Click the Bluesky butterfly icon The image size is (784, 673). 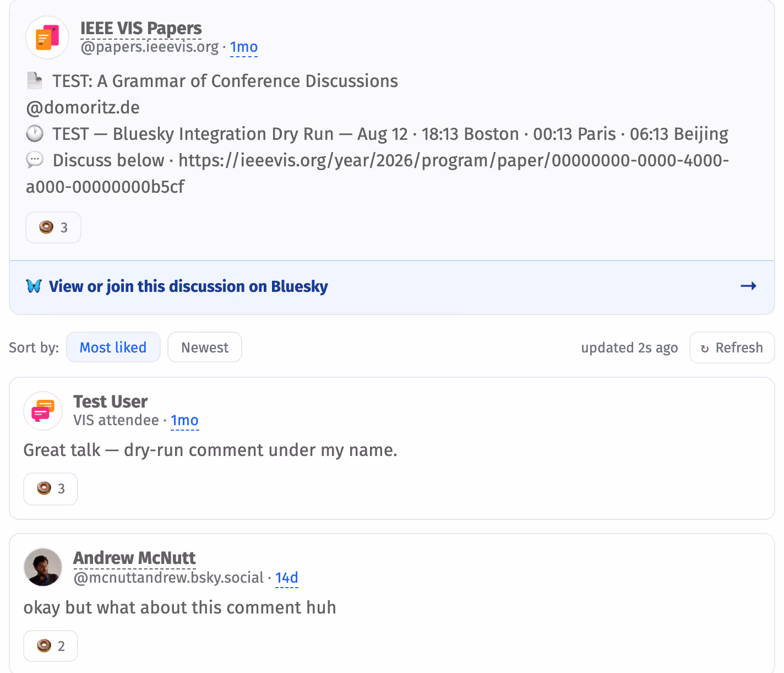[x=34, y=286]
